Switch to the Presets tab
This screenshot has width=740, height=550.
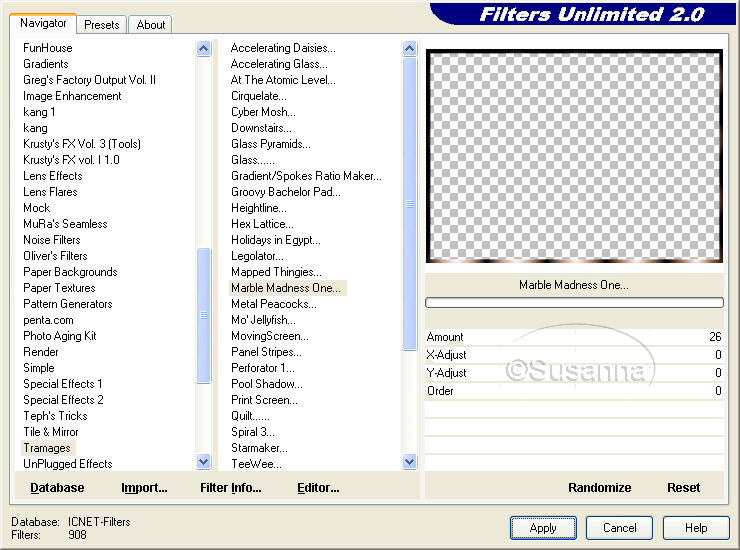pos(101,25)
